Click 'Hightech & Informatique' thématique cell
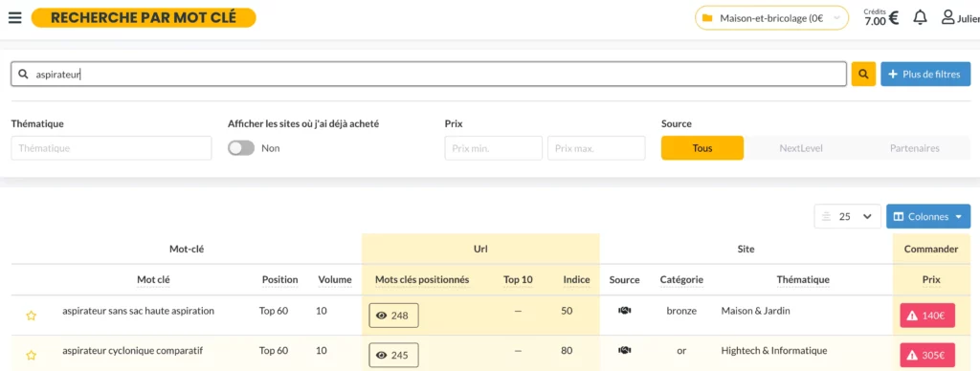This screenshot has height=371, width=980. click(x=773, y=350)
